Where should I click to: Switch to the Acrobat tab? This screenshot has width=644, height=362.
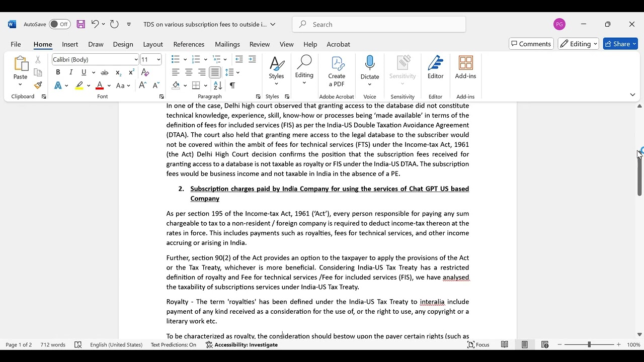pos(338,44)
